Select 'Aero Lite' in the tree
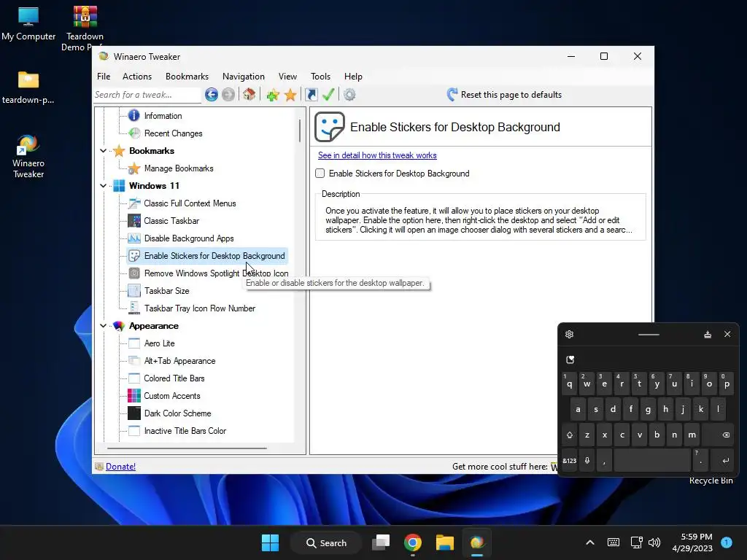Viewport: 747px width, 560px height. click(160, 343)
